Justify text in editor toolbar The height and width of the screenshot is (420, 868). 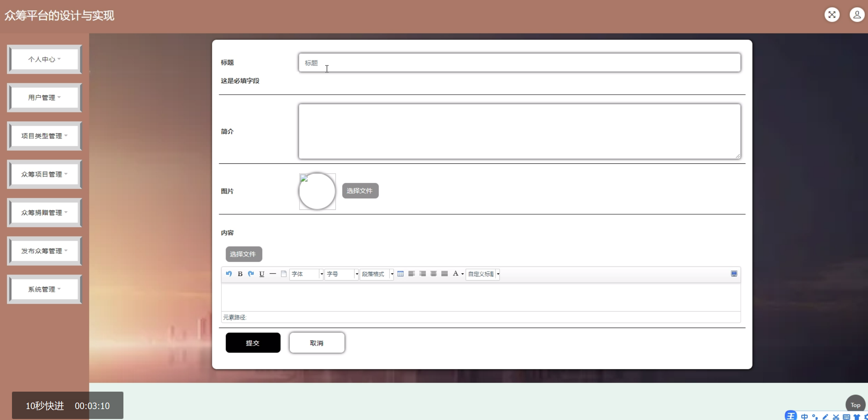point(444,274)
